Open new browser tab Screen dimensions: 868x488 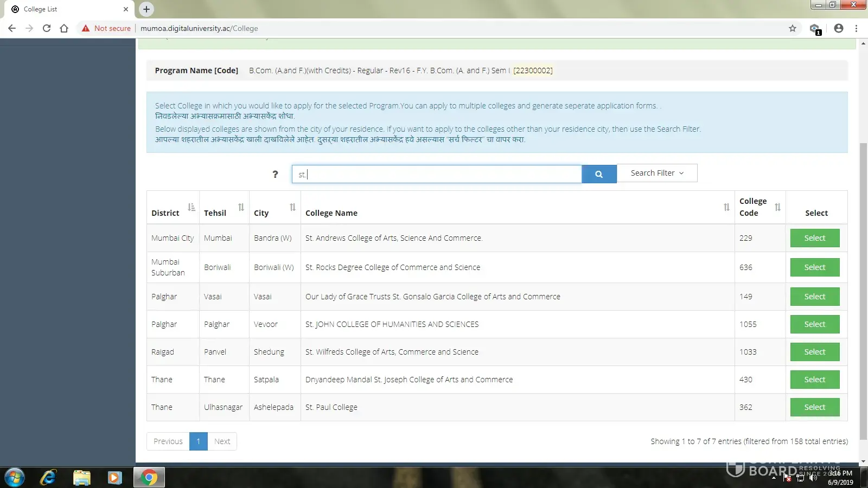(146, 9)
